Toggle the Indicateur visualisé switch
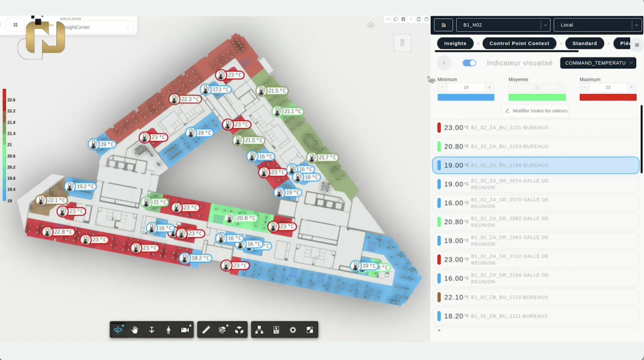Viewport: 644px width, 360px height. point(469,63)
